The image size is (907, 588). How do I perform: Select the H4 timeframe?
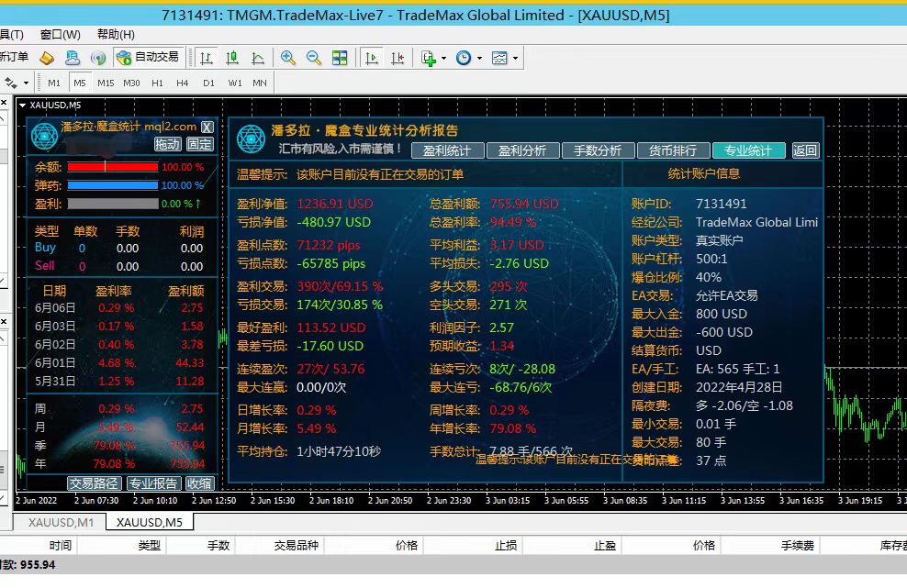coord(182,83)
